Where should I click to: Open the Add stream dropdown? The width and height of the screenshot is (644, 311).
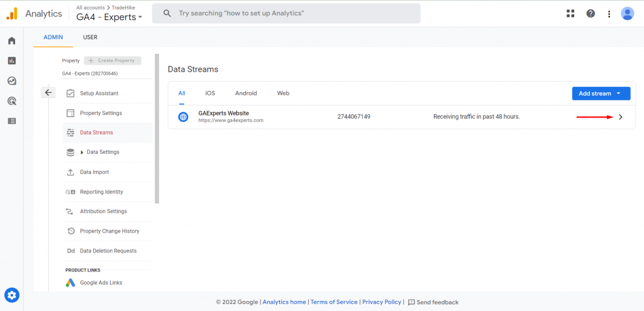coord(601,94)
